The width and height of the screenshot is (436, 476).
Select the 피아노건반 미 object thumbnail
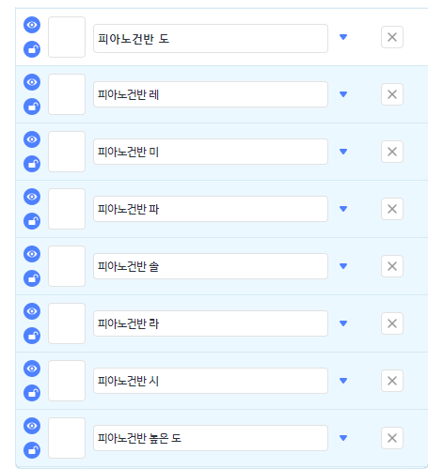(67, 152)
